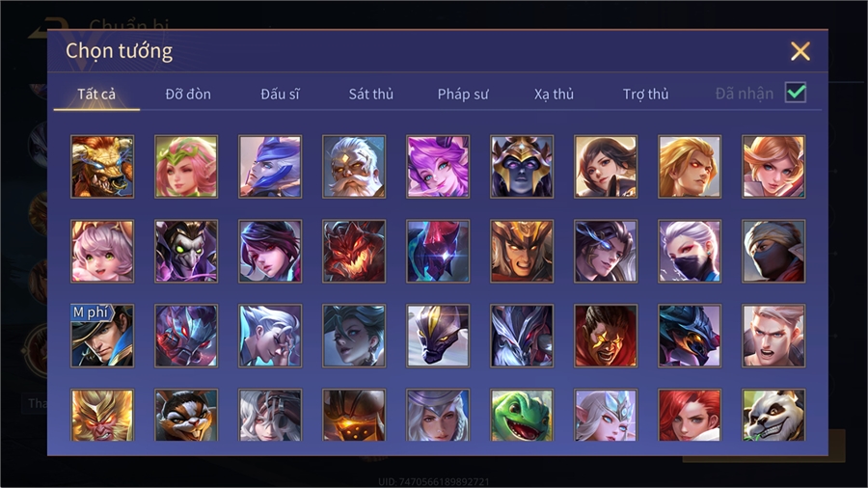Viewport: 868px width, 488px height.
Task: Select the purple-haired girl hero portrait
Action: click(438, 167)
